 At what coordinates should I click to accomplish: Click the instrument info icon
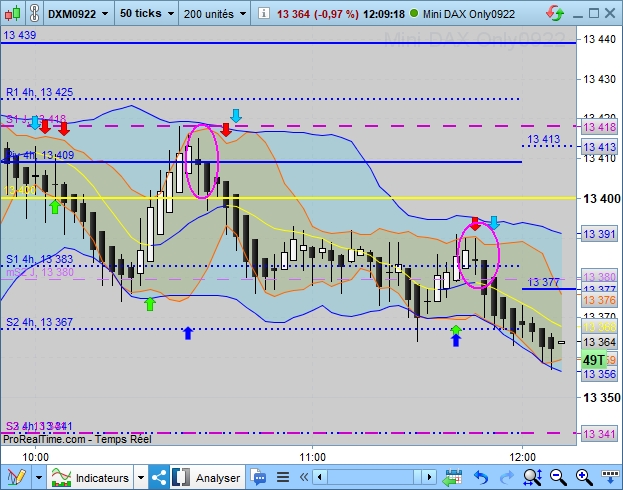pos(263,14)
